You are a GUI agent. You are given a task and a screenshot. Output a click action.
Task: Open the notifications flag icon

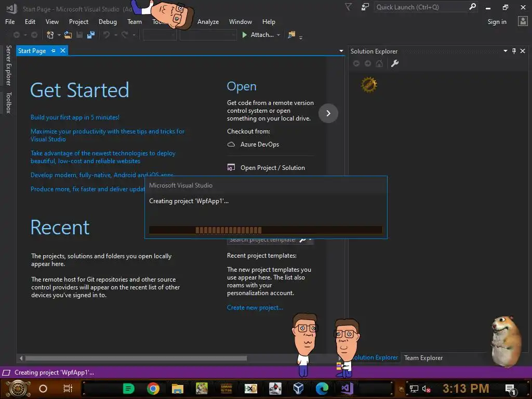pos(348,7)
